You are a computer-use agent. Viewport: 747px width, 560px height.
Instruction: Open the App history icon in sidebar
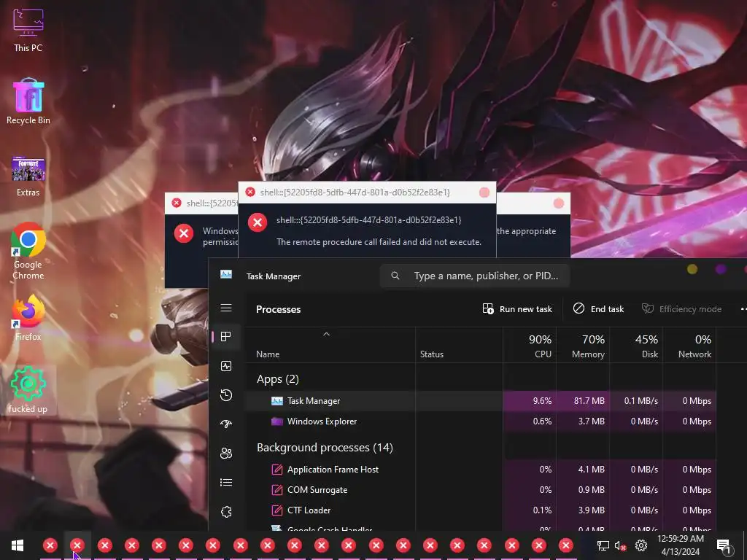[x=226, y=394]
